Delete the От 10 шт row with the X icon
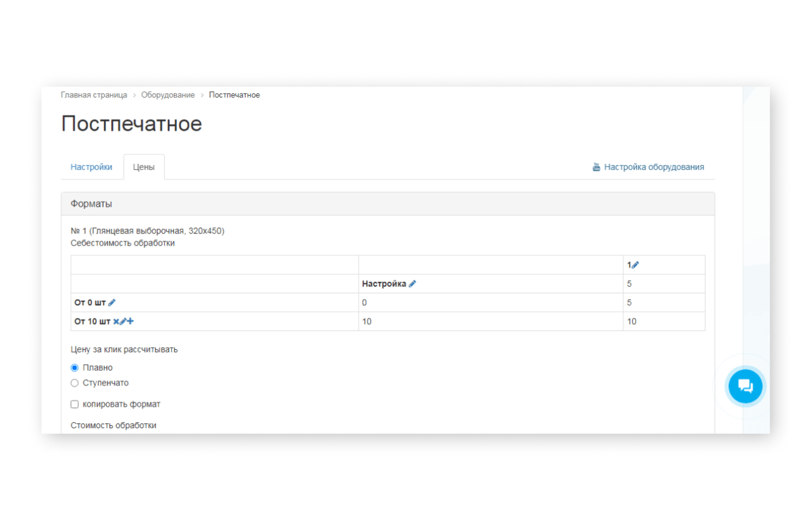Screen dimensions: 812x521 coord(116,321)
